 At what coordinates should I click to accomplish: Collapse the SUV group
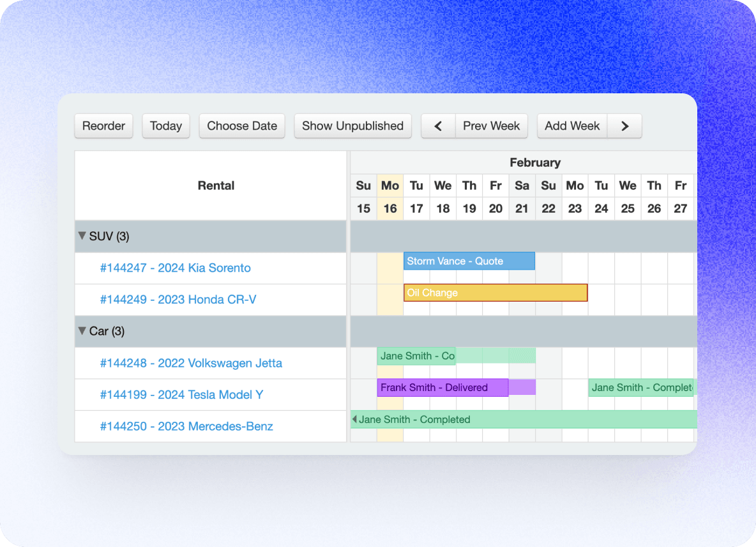pyautogui.click(x=82, y=236)
